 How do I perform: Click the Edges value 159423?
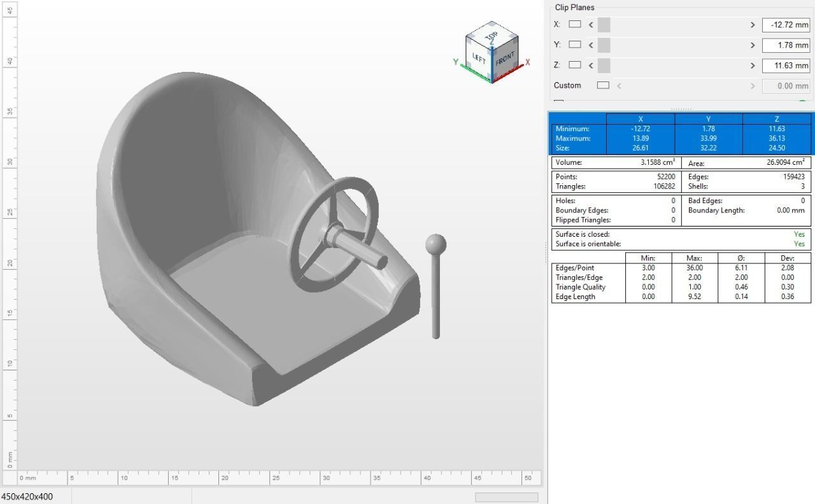click(x=793, y=177)
